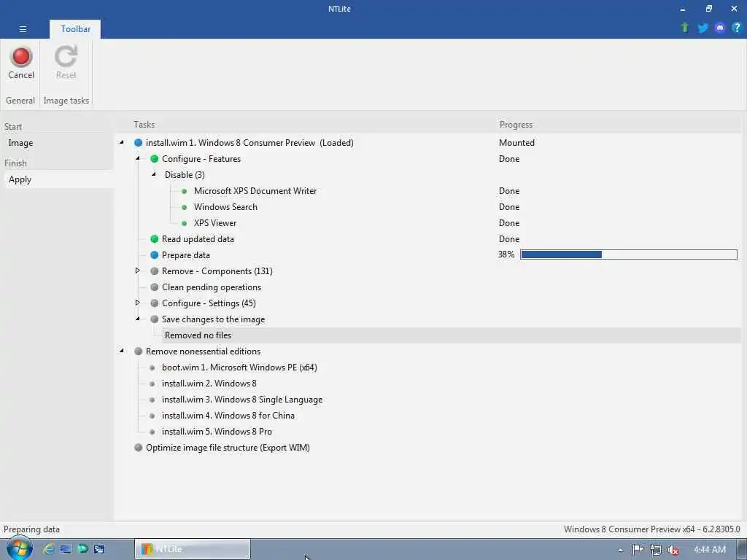
Task: Open the Windows Start orb
Action: pos(18,548)
